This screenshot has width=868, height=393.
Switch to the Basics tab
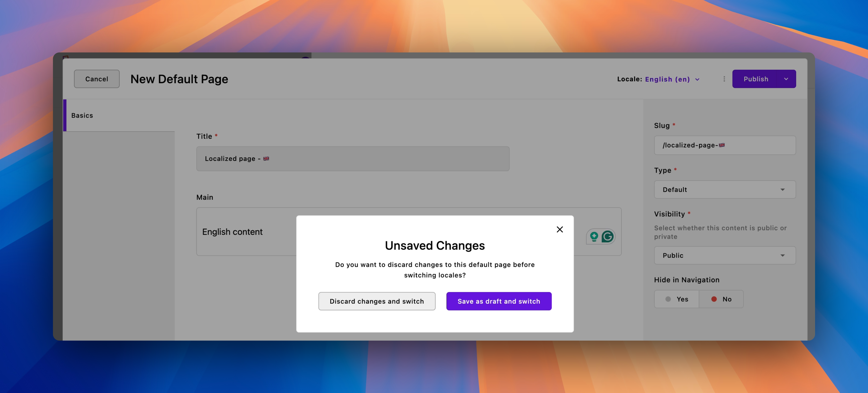(x=82, y=115)
